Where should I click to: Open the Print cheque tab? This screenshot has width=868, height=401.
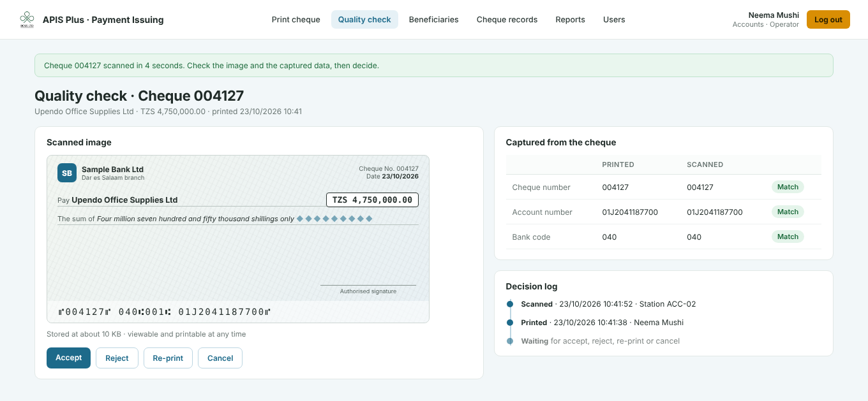[296, 20]
